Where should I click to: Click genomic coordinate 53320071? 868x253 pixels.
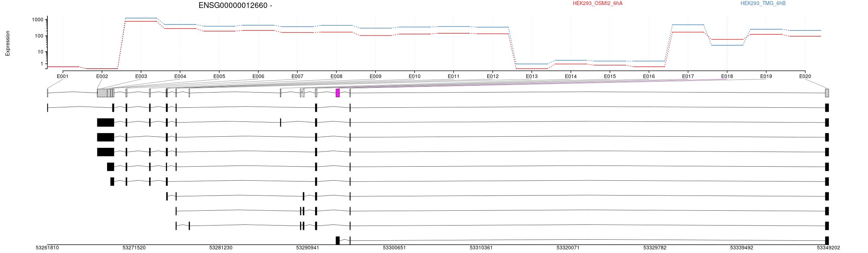[568, 248]
